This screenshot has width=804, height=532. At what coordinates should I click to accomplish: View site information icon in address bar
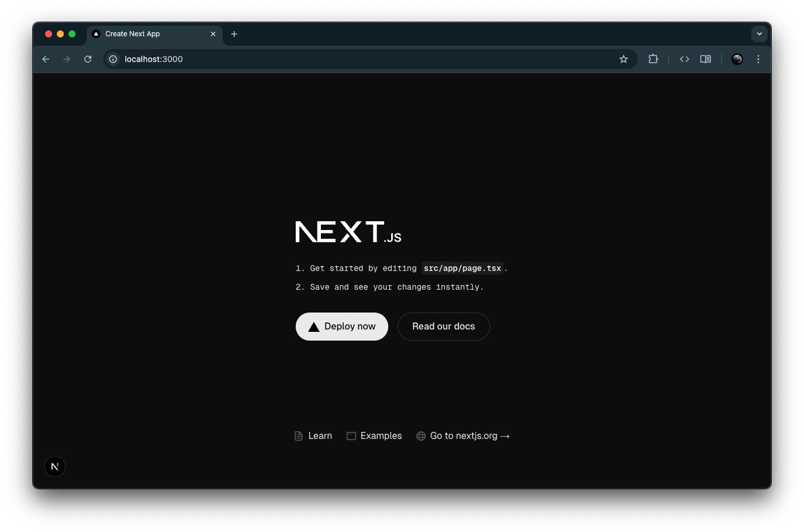pos(113,59)
